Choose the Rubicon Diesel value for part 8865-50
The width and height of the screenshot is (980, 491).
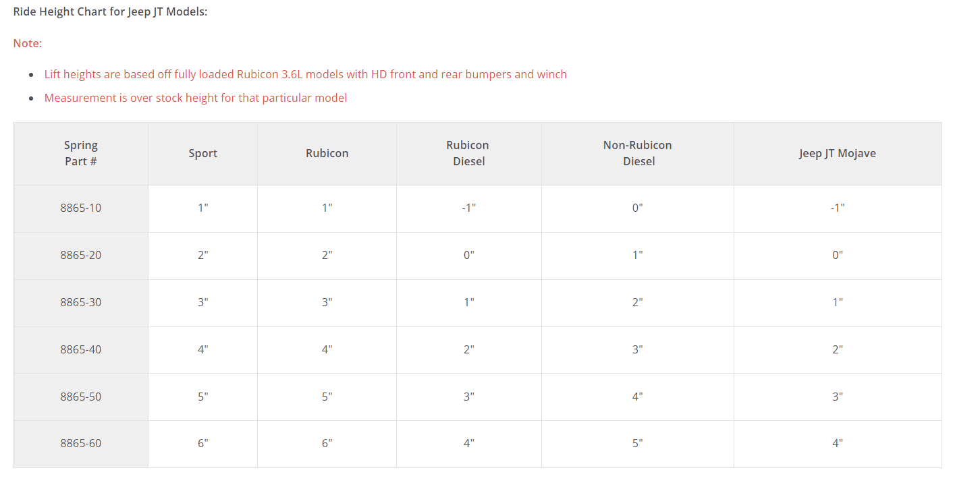pos(469,397)
